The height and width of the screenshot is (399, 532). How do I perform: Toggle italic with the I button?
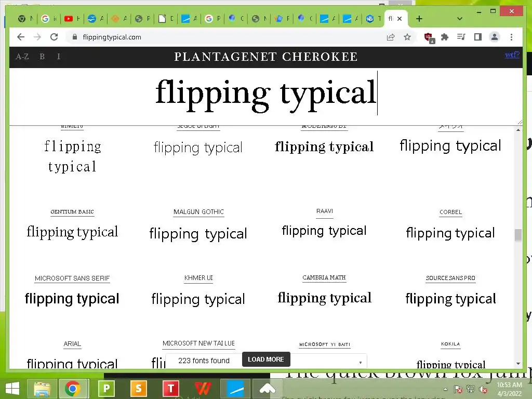click(59, 56)
